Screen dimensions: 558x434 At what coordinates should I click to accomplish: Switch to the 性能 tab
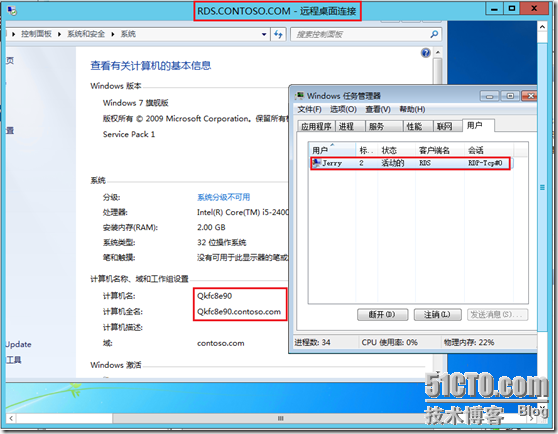pyautogui.click(x=418, y=126)
